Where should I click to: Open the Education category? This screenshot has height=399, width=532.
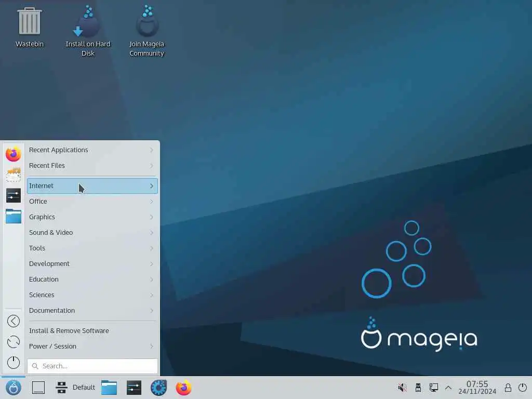coord(92,280)
